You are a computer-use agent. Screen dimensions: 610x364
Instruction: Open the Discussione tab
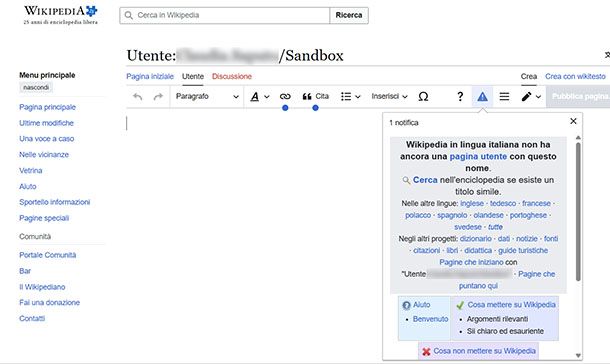tap(232, 76)
